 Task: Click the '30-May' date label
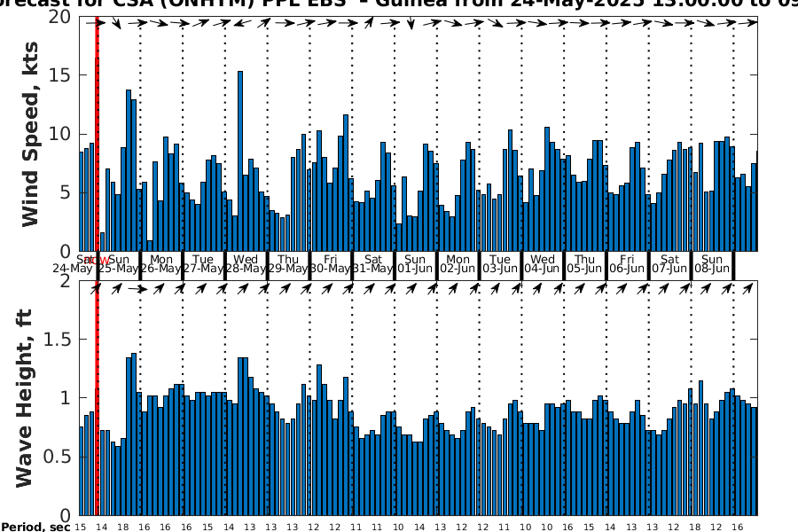point(331,269)
